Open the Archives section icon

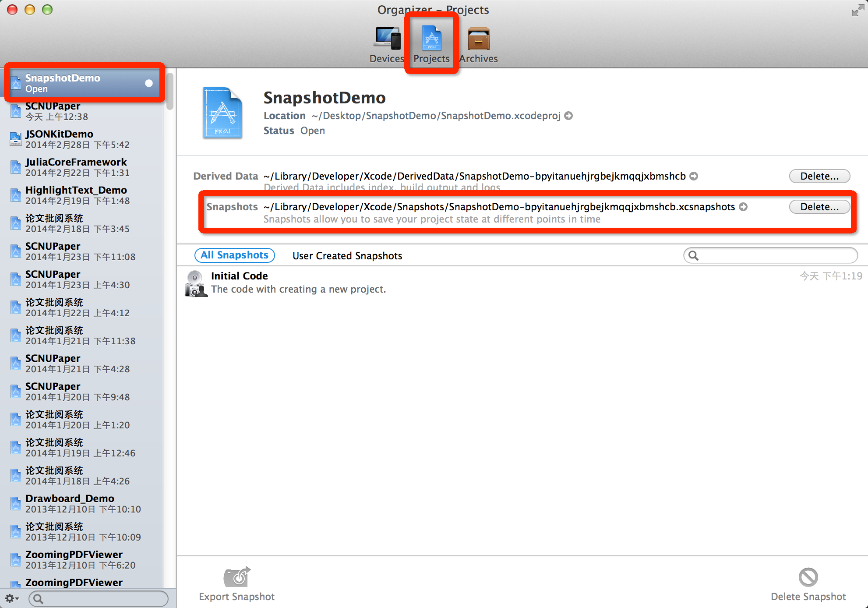click(478, 39)
